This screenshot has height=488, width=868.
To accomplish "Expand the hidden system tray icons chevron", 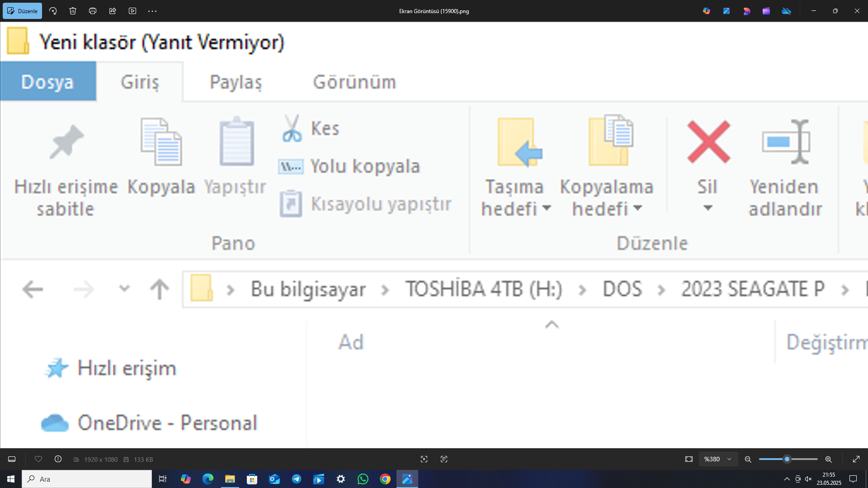I will pyautogui.click(x=787, y=479).
